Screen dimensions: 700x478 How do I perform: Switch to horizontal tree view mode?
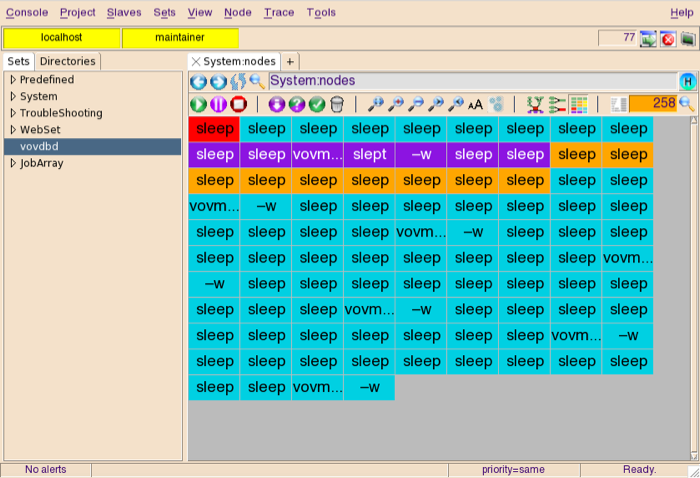557,104
